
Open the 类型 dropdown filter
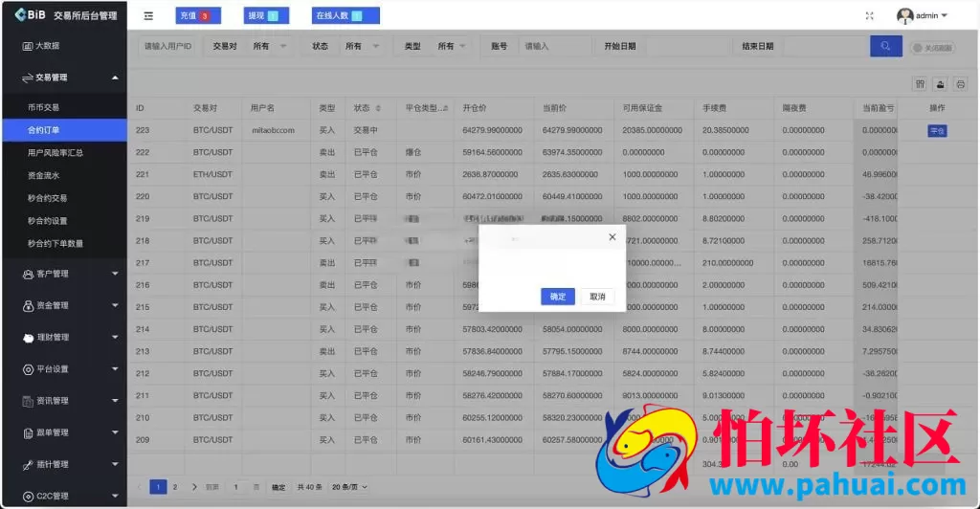(452, 46)
